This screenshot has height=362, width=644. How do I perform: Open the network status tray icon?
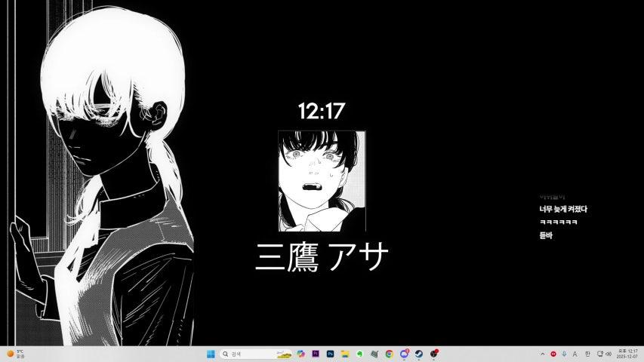[x=600, y=354]
